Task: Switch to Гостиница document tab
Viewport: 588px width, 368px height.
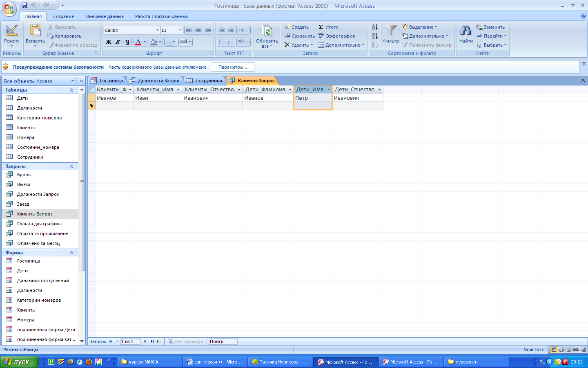Action: [107, 81]
